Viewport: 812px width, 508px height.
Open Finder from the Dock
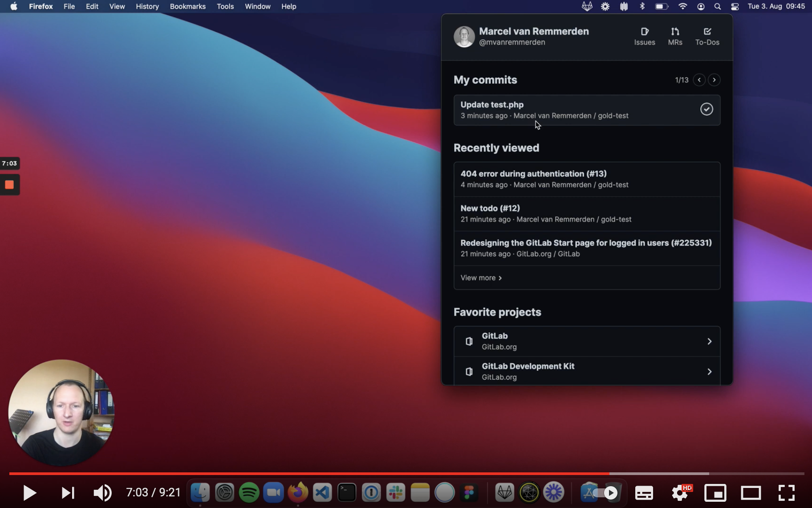[200, 492]
